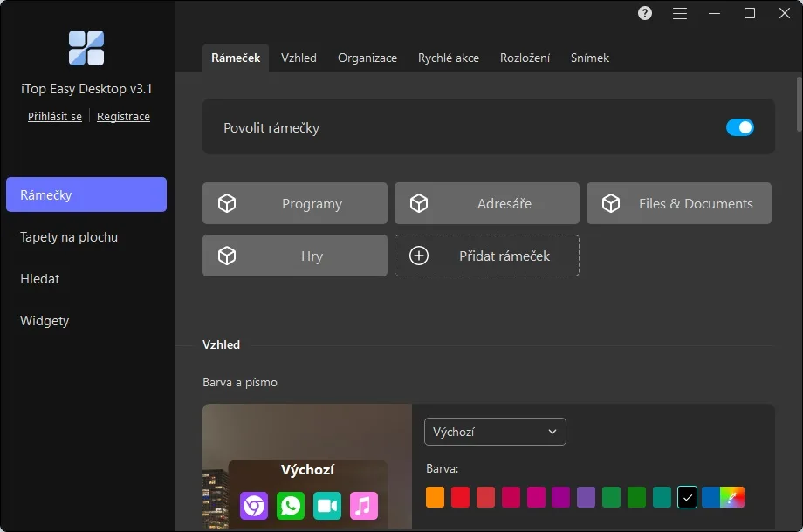Click the plus icon in Přidat rámeček
Screen dimensions: 803x532
point(419,256)
